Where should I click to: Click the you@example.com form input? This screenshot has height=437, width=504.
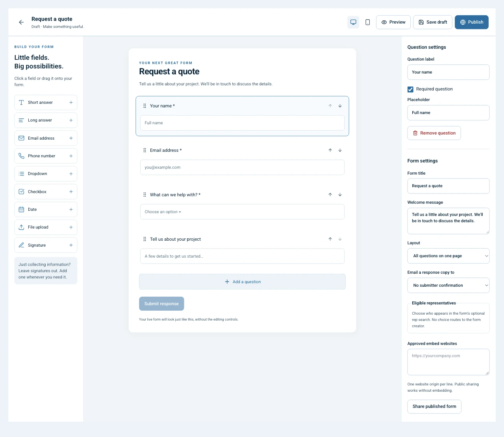click(242, 168)
